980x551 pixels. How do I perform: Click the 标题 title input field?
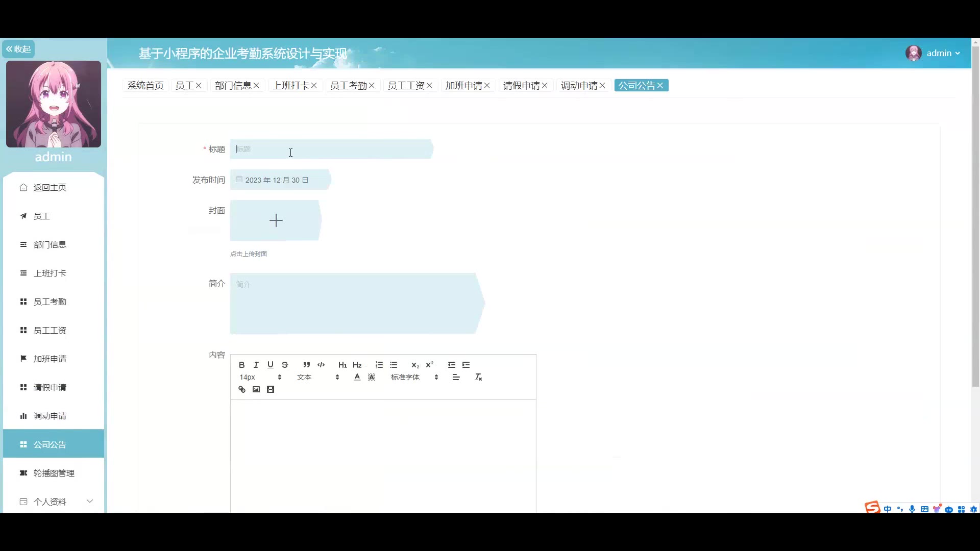(x=331, y=149)
